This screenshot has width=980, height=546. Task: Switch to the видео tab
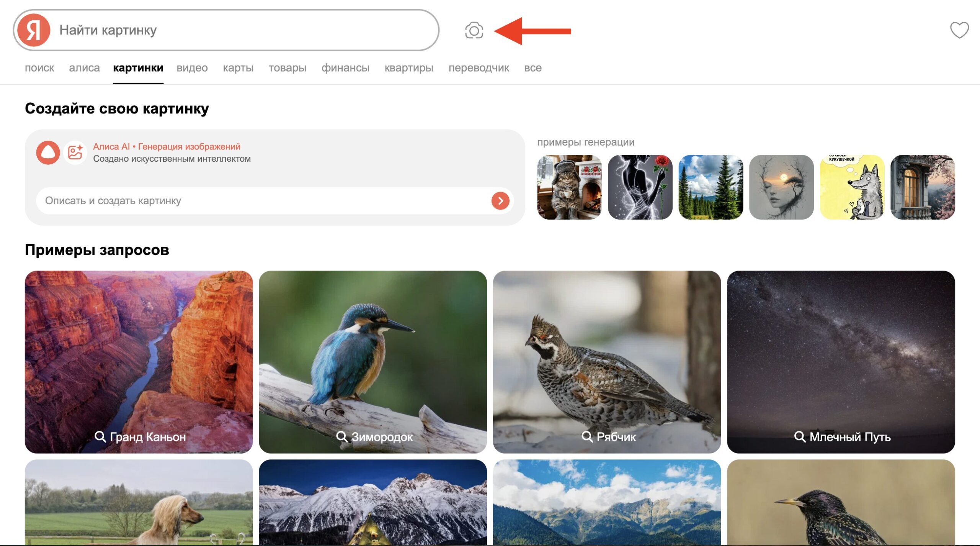click(x=192, y=68)
